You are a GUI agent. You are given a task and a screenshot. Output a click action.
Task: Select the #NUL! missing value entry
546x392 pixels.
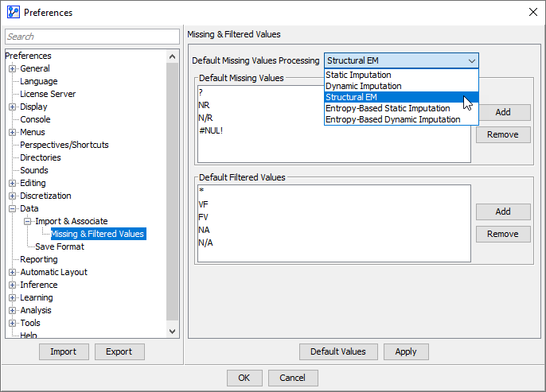(211, 130)
